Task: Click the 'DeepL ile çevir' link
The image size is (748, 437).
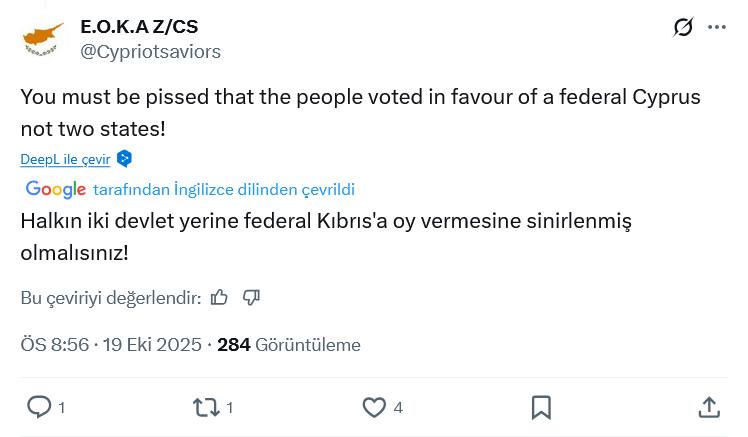Action: (x=65, y=159)
